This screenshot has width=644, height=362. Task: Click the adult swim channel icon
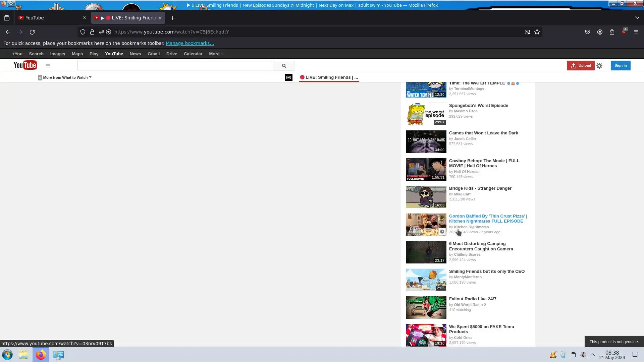tap(288, 77)
